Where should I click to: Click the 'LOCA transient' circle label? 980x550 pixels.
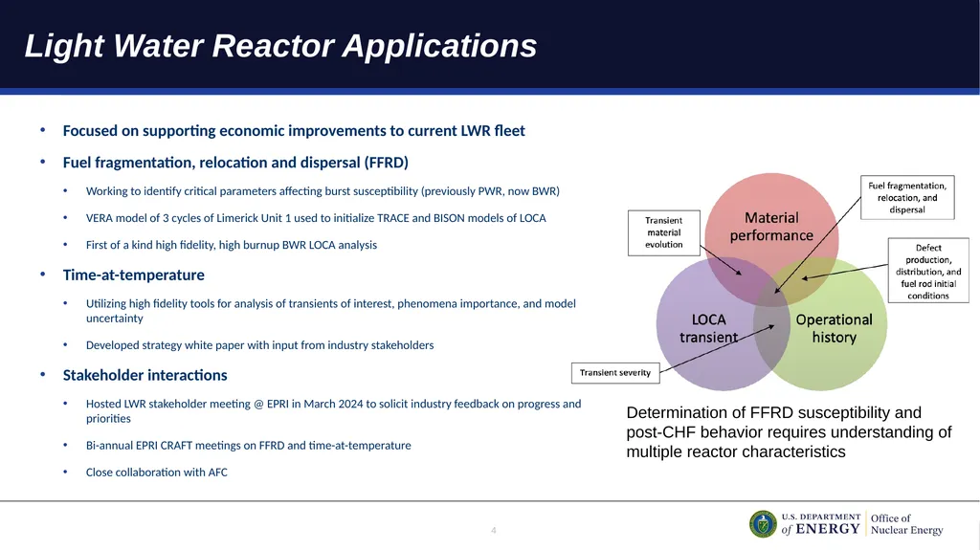[709, 328]
